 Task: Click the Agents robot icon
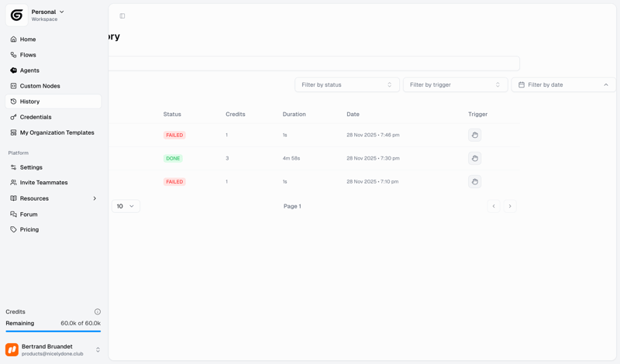13,70
